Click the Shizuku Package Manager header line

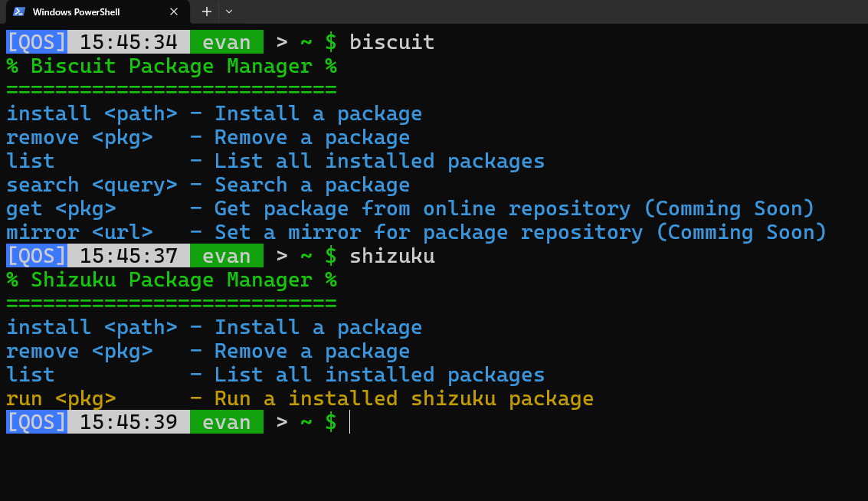tap(172, 280)
